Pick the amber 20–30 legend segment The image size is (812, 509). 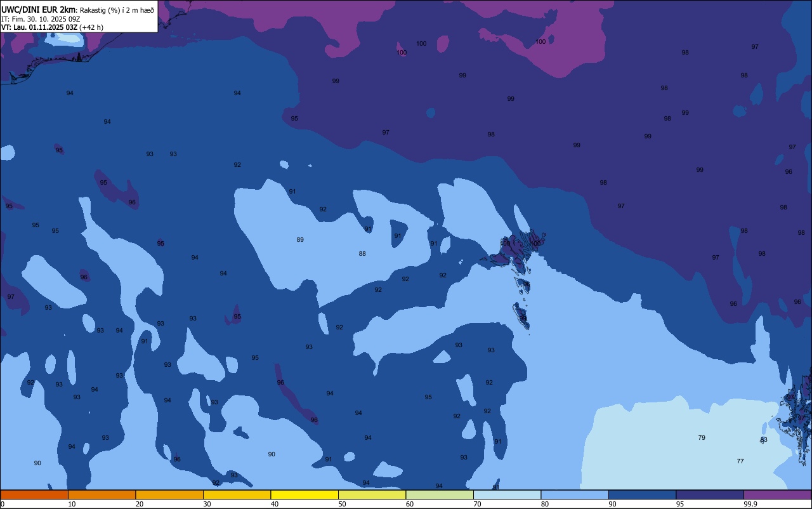point(169,494)
